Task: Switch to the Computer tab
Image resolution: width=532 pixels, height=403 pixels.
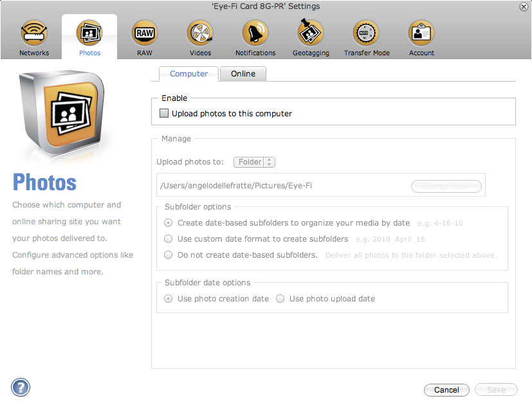Action: tap(188, 73)
